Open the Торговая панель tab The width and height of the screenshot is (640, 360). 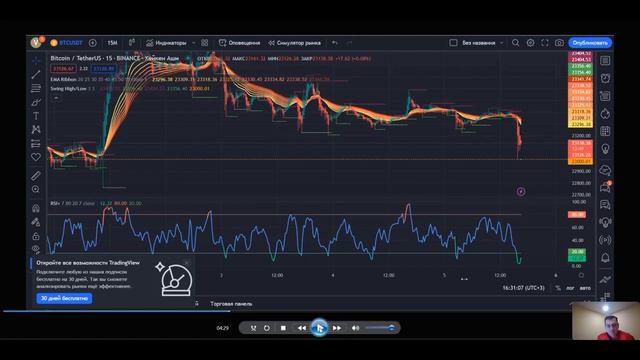tap(231, 304)
